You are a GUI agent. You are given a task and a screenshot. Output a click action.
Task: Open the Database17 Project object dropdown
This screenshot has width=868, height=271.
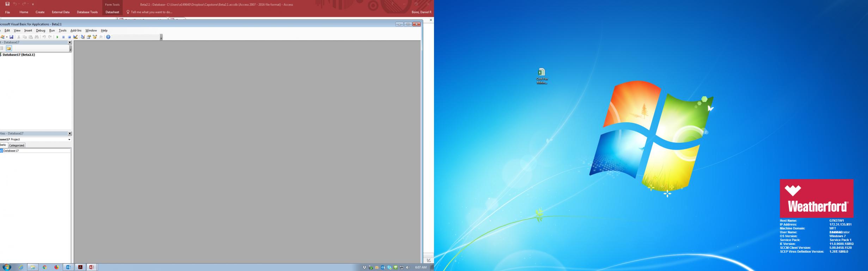(x=69, y=140)
